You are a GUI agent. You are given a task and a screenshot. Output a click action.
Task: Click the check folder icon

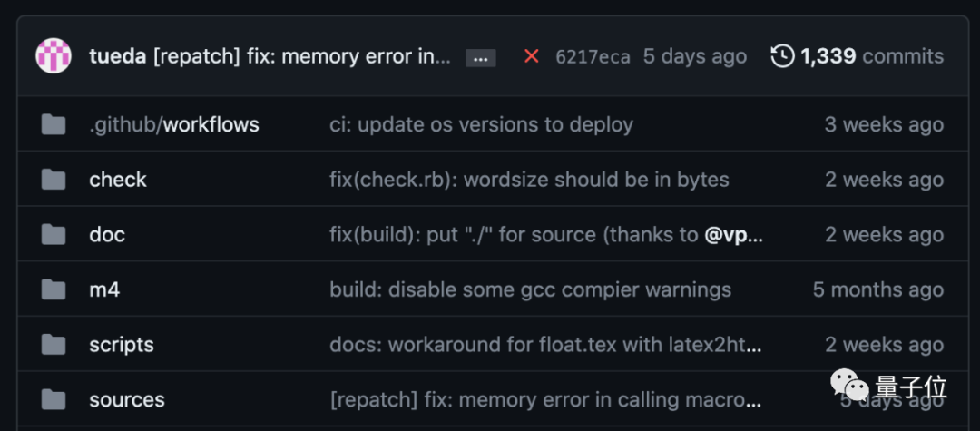click(x=54, y=180)
